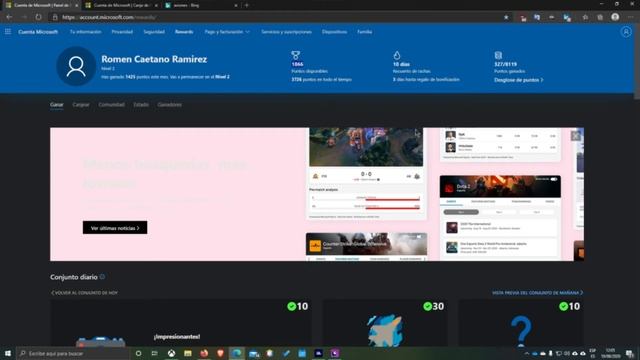Click the Ver últimas noticias button
Screen dimensions: 640x360
tap(115, 228)
